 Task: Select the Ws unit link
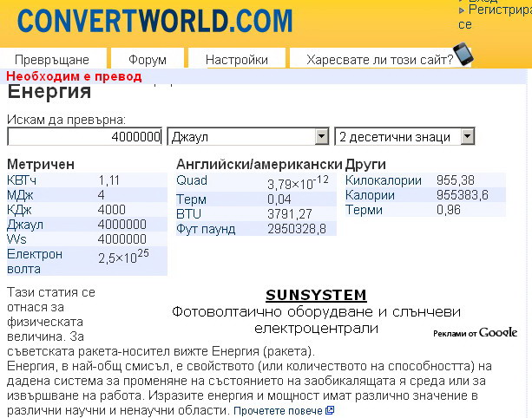[x=16, y=239]
